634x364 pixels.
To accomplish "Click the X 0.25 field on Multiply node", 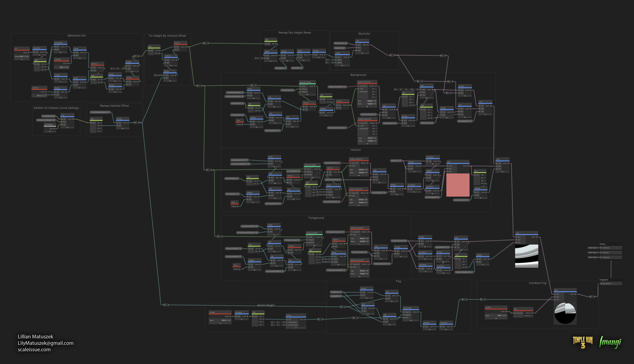I will pos(158,75).
